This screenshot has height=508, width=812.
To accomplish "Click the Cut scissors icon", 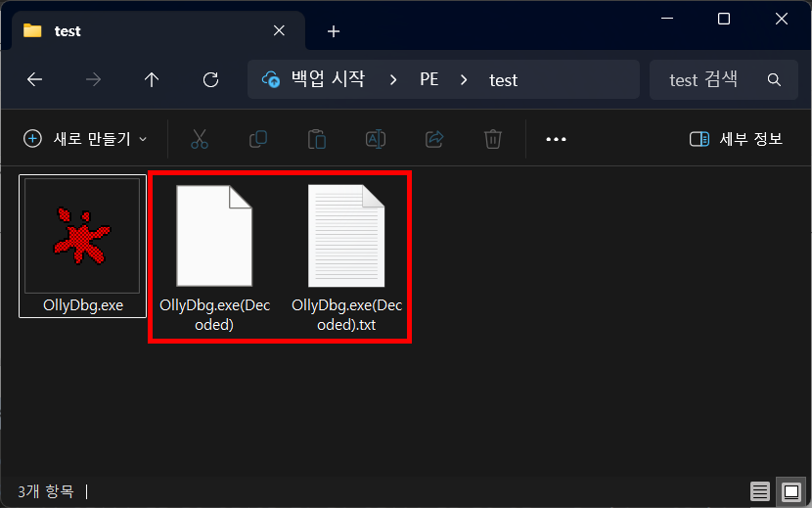I will [200, 139].
